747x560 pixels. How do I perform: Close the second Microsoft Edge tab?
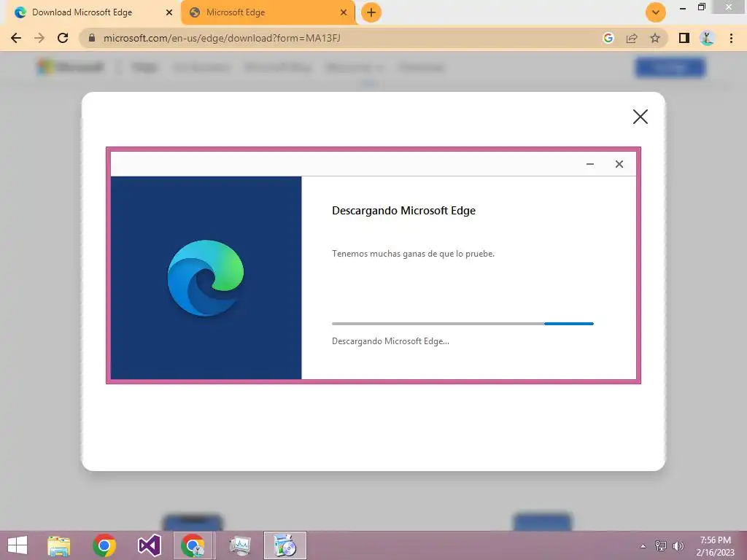pos(344,12)
